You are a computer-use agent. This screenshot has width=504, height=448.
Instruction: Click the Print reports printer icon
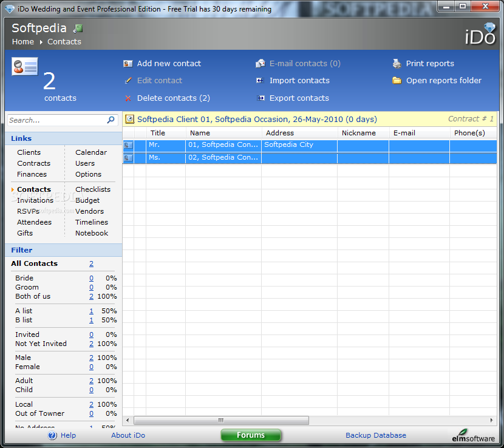[x=397, y=64]
